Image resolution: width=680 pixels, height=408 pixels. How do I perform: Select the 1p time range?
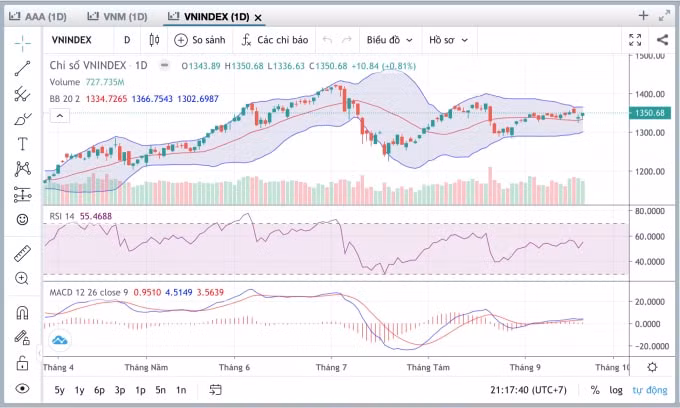click(140, 390)
